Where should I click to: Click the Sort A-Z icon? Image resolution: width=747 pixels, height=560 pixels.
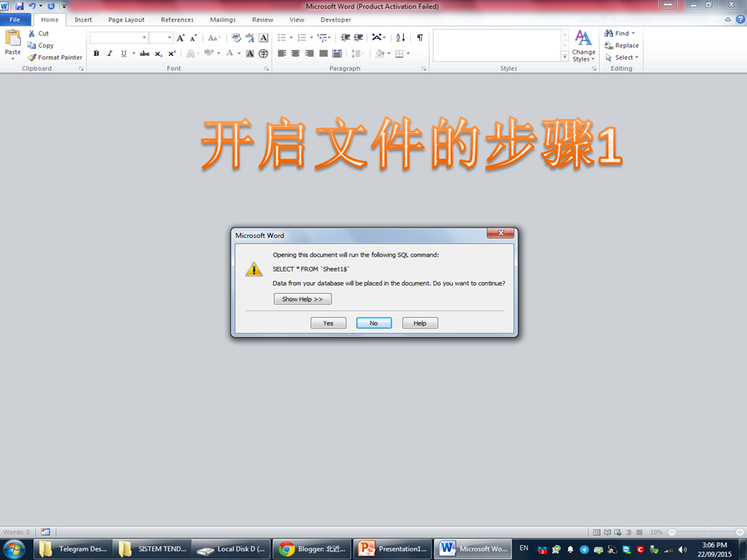click(401, 37)
